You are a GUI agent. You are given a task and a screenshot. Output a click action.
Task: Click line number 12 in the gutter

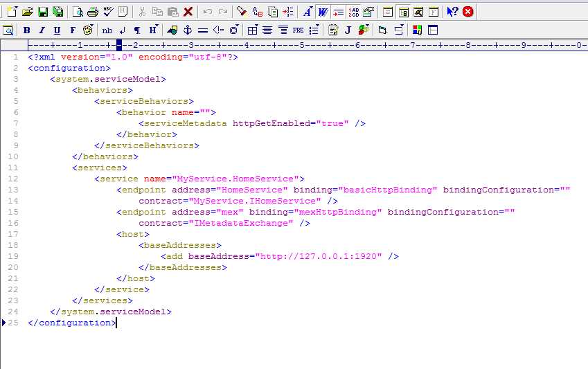click(12, 179)
